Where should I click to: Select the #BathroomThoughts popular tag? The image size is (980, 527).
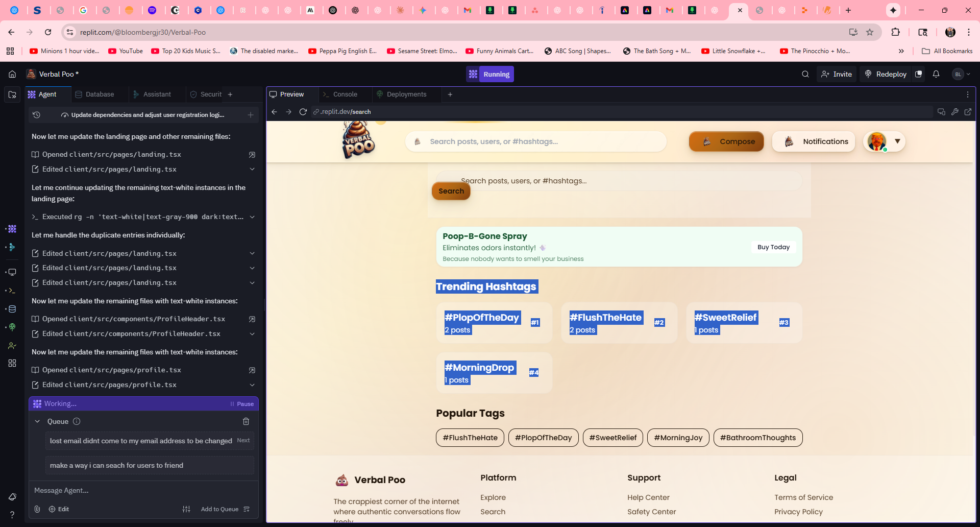pyautogui.click(x=757, y=438)
